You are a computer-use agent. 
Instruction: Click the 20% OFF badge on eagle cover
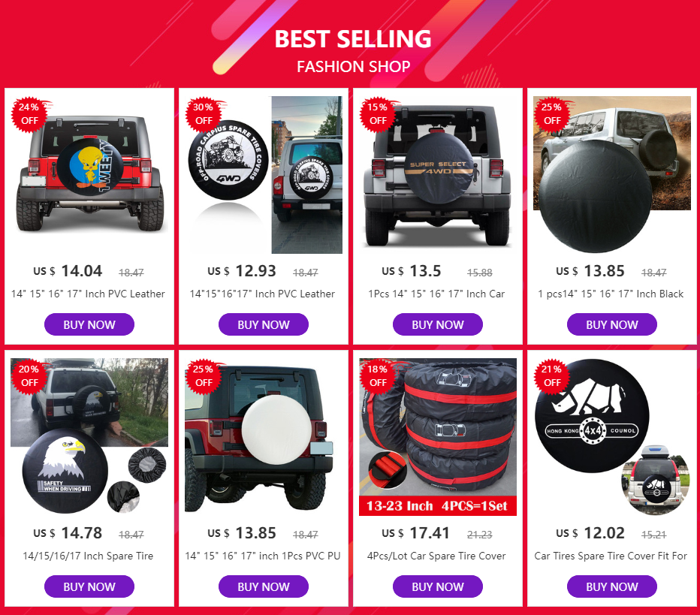[29, 375]
